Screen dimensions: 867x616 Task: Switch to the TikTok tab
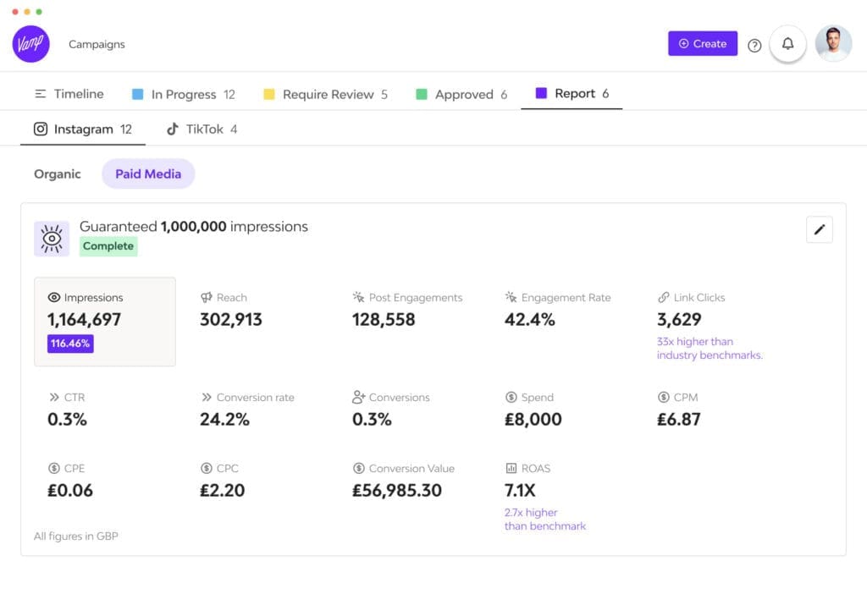coord(202,129)
